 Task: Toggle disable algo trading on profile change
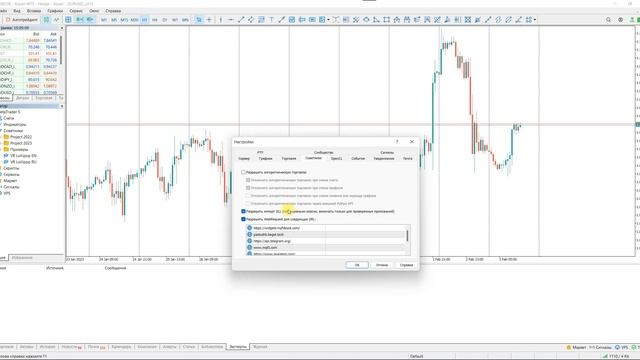click(x=248, y=188)
